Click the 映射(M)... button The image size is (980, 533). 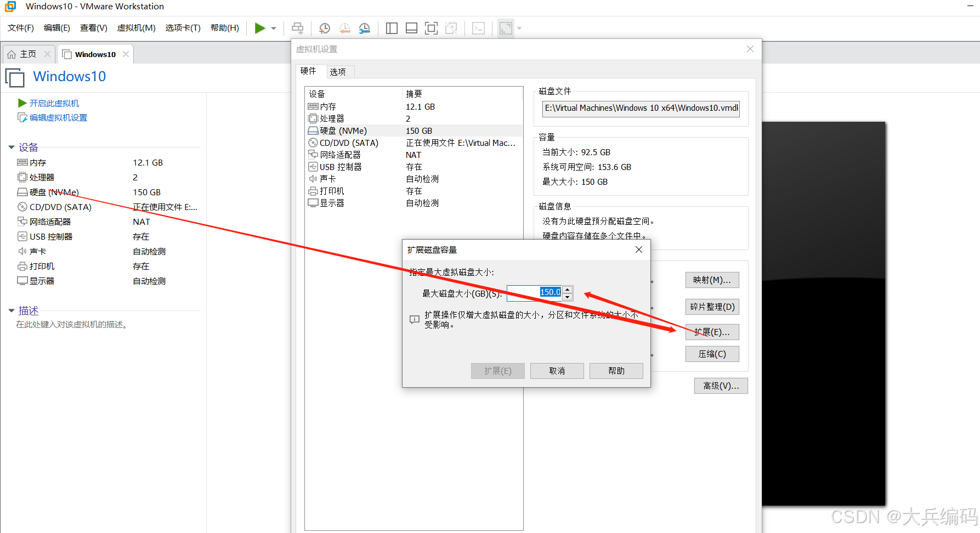[x=712, y=280]
